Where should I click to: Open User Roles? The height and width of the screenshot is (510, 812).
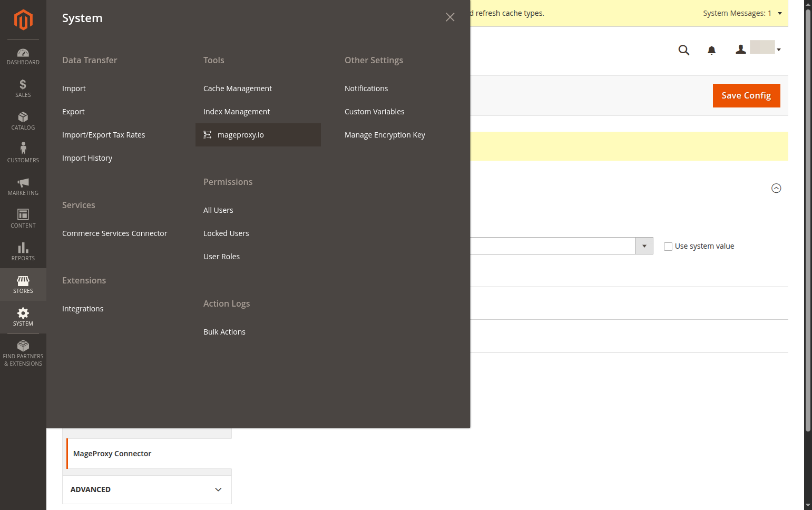tap(222, 257)
